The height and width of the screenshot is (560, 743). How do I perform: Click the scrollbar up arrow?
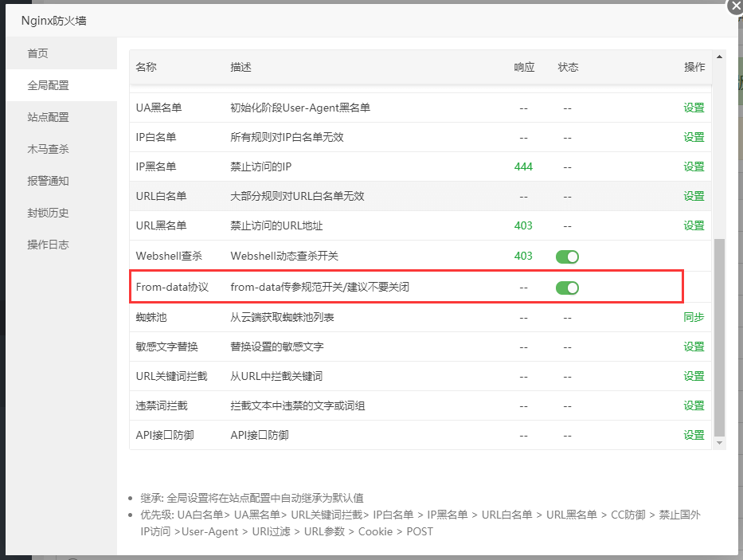click(x=719, y=57)
